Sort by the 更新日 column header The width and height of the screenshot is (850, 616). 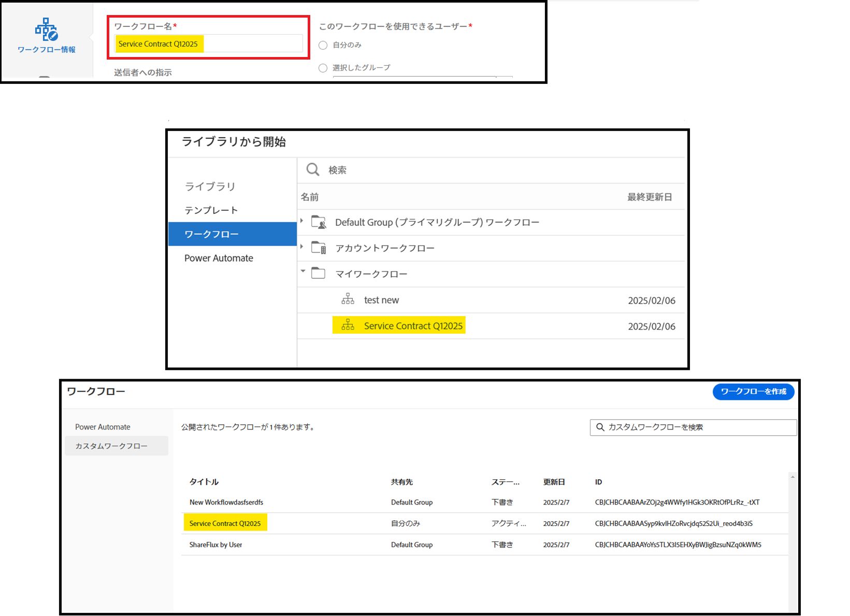pos(554,482)
